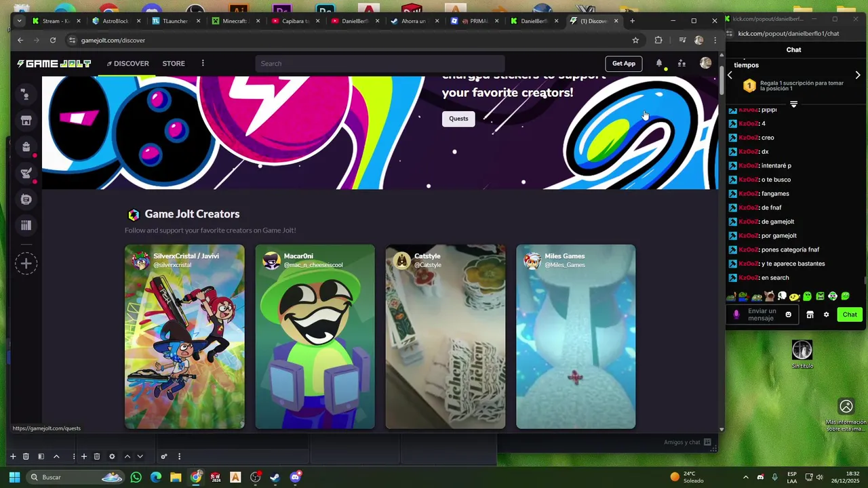Open the Chrome tab search dropdown

pyautogui.click(x=19, y=21)
